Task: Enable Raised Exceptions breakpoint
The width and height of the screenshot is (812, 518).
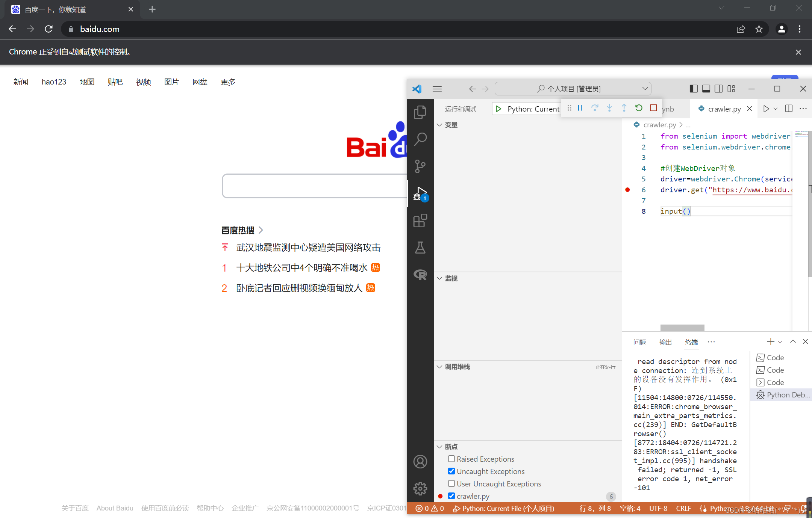Action: click(x=451, y=459)
